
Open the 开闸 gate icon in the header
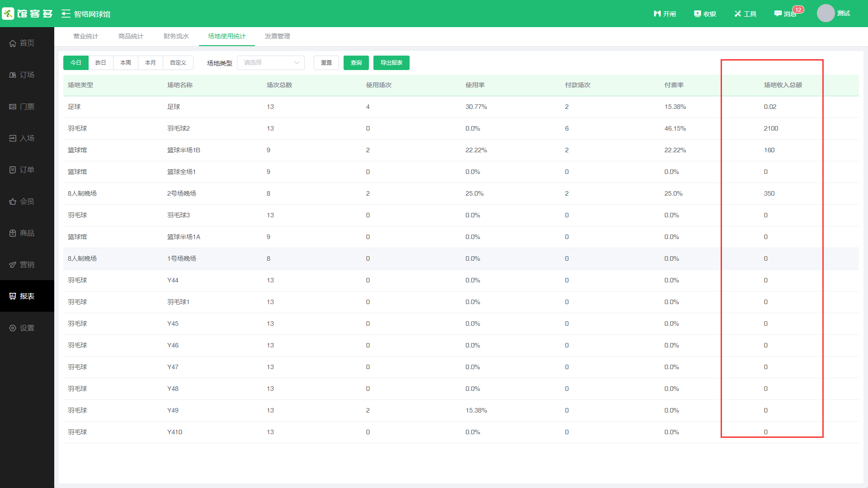(x=657, y=14)
